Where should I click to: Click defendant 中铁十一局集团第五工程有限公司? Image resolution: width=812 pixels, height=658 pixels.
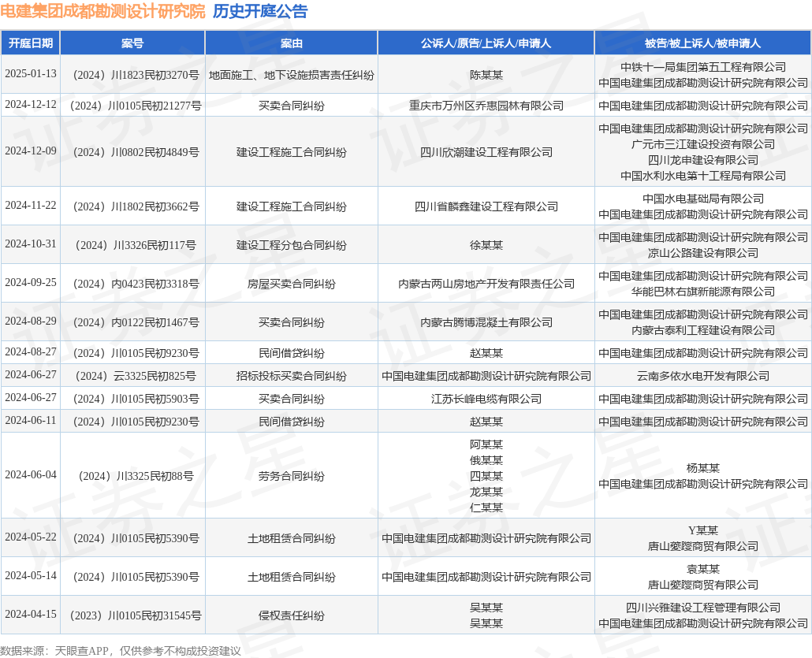tap(702, 67)
